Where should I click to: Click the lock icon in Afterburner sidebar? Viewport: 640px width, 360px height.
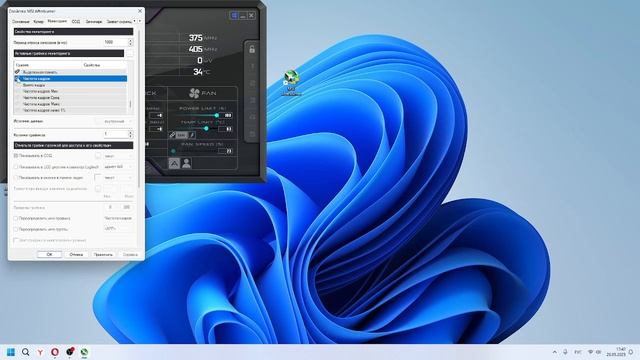[x=252, y=49]
